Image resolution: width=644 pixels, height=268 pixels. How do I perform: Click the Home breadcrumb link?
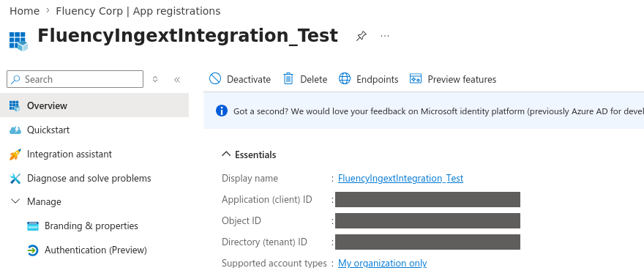24,11
